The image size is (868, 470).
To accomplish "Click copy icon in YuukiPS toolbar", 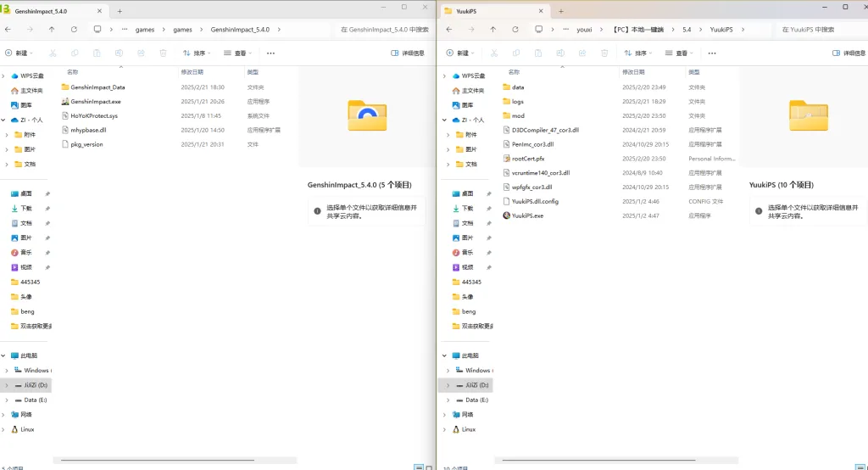I will coord(516,53).
